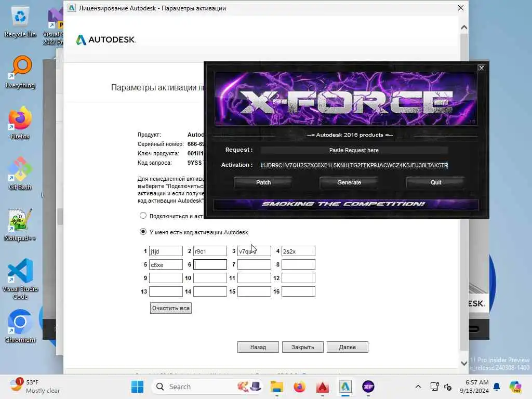Launch the Visual Studio Code desktop shortcut
This screenshot has height=399, width=532.
pyautogui.click(x=20, y=279)
